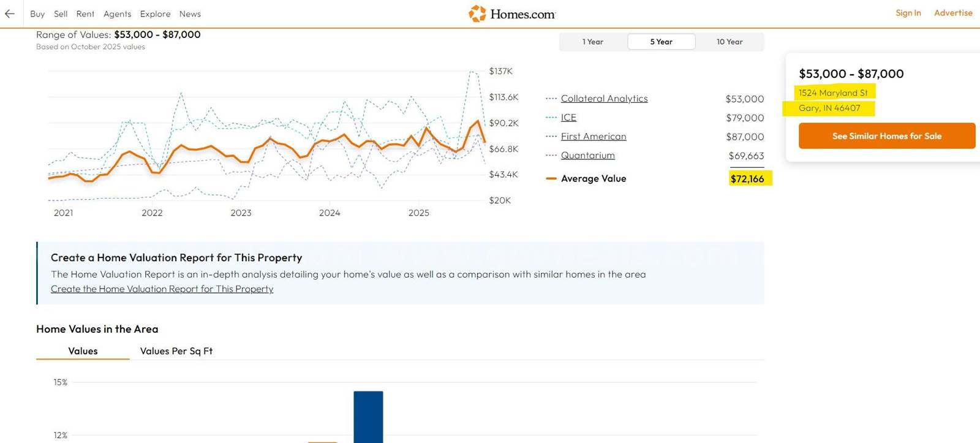Expand the Explore navigation menu
The width and height of the screenshot is (980, 443).
coord(155,13)
